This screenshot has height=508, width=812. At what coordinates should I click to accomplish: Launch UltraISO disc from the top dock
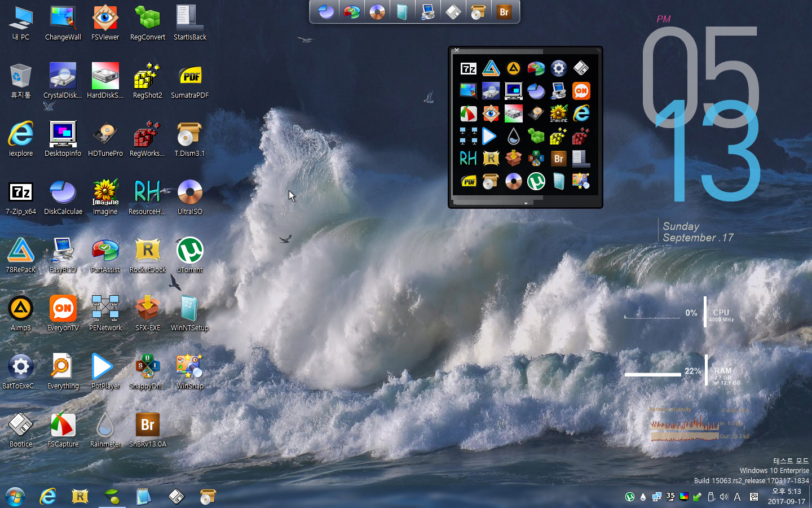(377, 11)
